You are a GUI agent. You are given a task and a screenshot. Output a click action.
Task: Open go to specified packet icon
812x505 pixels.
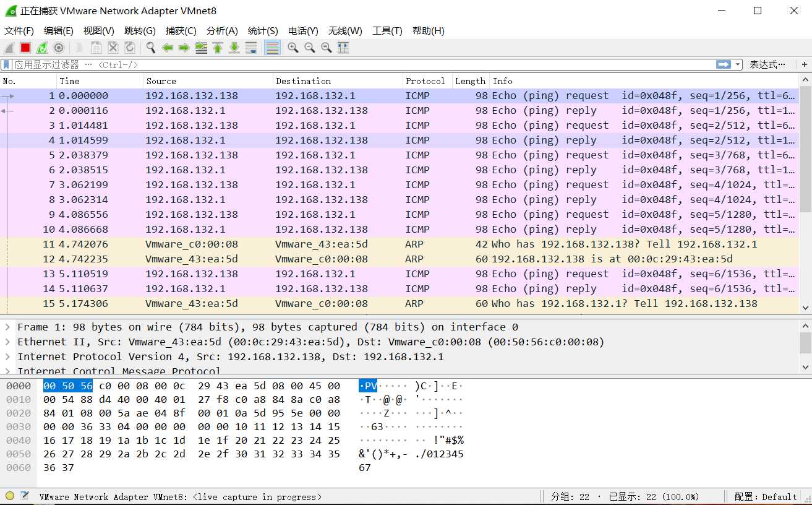[201, 48]
